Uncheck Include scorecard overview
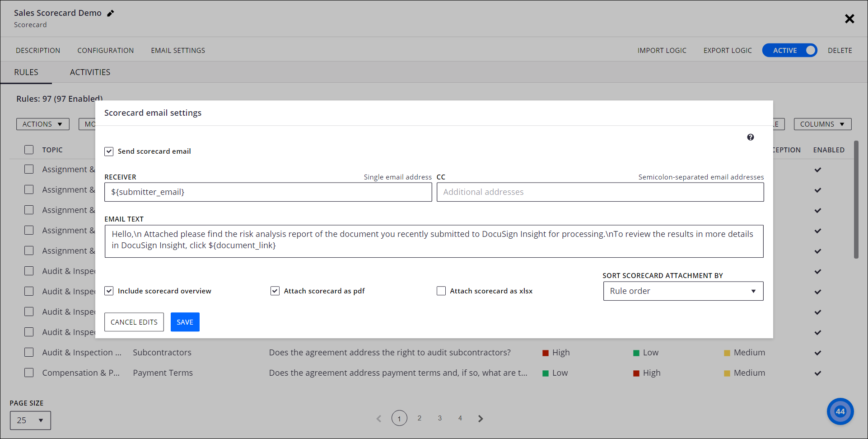The width and height of the screenshot is (868, 439). pyautogui.click(x=109, y=291)
